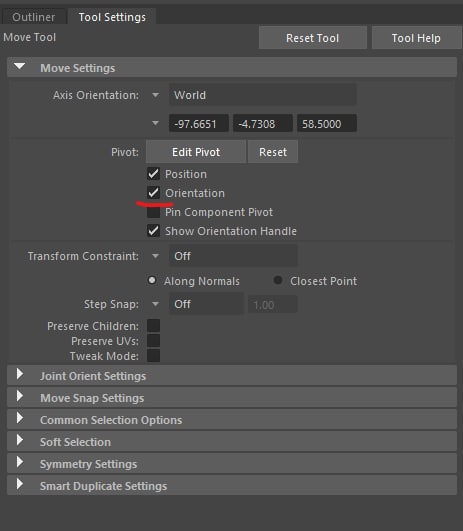This screenshot has width=463, height=531.
Task: Select the Tool Settings tab
Action: pyautogui.click(x=112, y=17)
